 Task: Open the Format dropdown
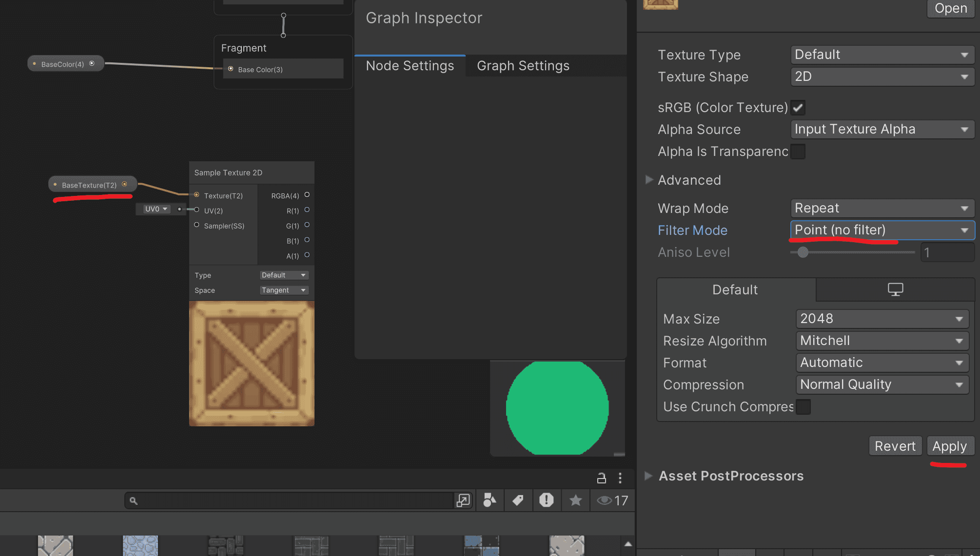pyautogui.click(x=882, y=363)
